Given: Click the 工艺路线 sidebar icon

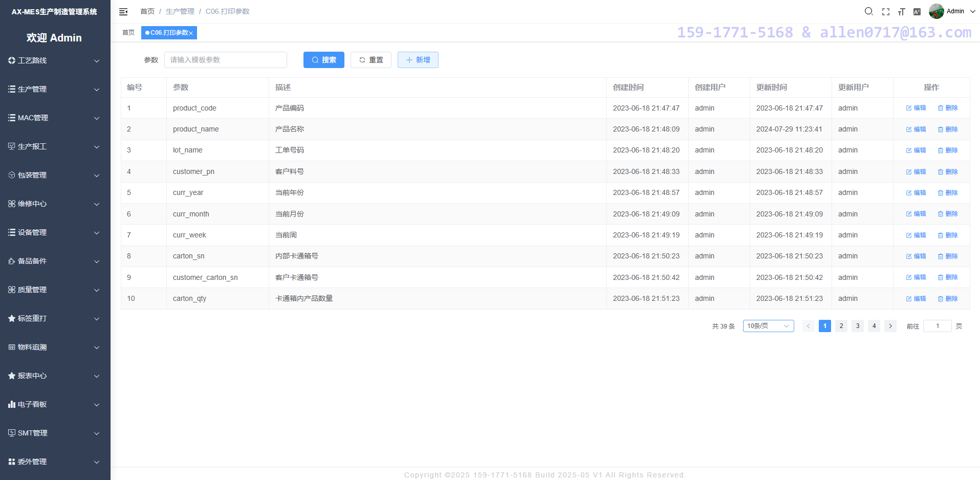Looking at the screenshot, I should click(12, 60).
